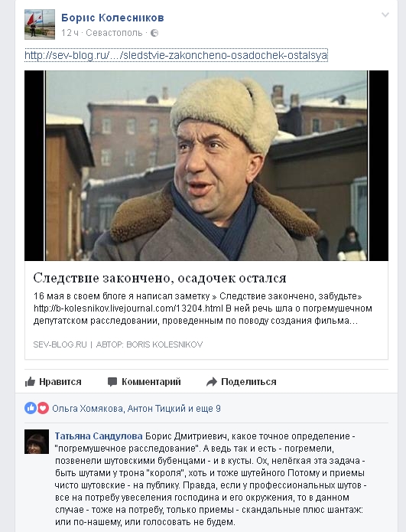Image resolution: width=406 pixels, height=532 pixels.
Task: Open Борис Колесников profile avatar
Action: [x=40, y=24]
